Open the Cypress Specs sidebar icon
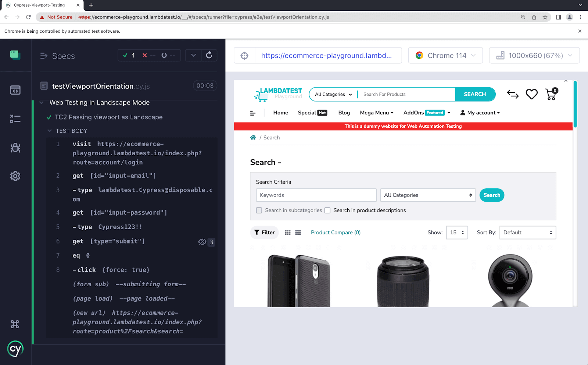This screenshot has width=588, height=365. pyautogui.click(x=15, y=90)
